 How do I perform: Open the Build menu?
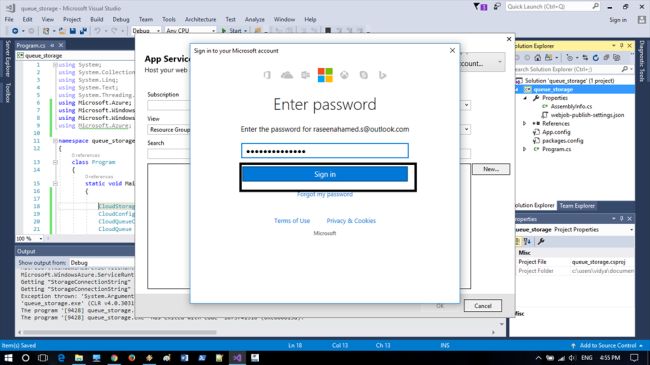click(x=97, y=19)
